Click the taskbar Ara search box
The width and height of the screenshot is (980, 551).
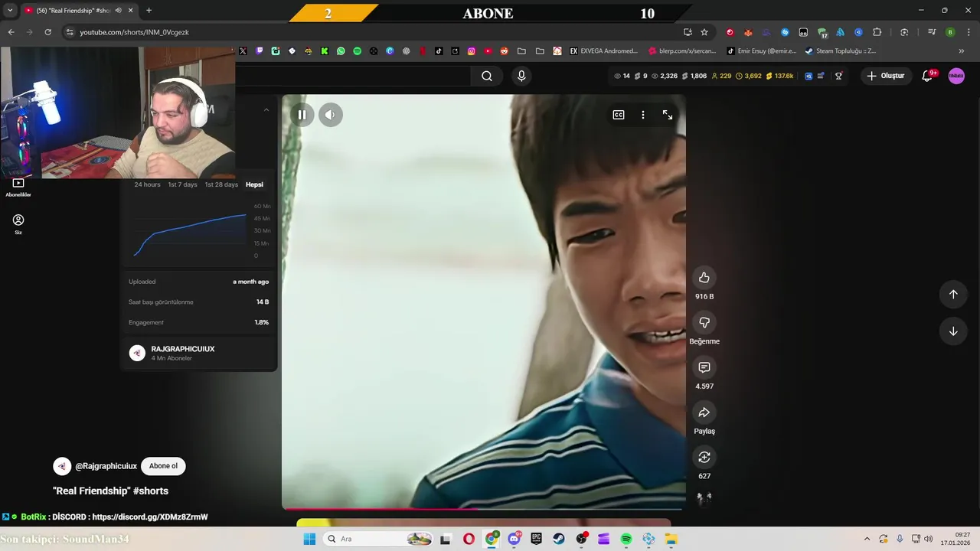379,539
